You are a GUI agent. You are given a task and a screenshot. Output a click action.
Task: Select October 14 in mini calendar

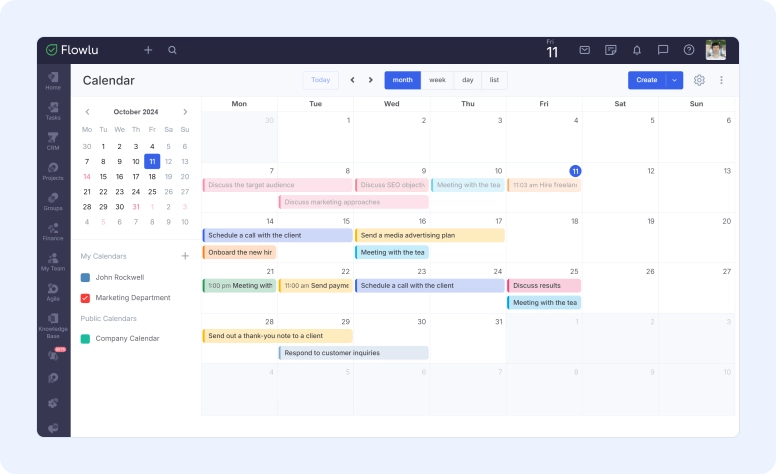point(87,177)
